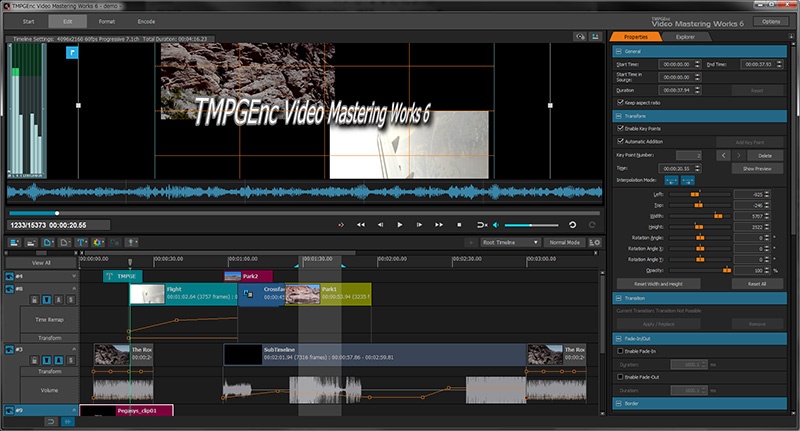Play the preview

click(x=399, y=225)
